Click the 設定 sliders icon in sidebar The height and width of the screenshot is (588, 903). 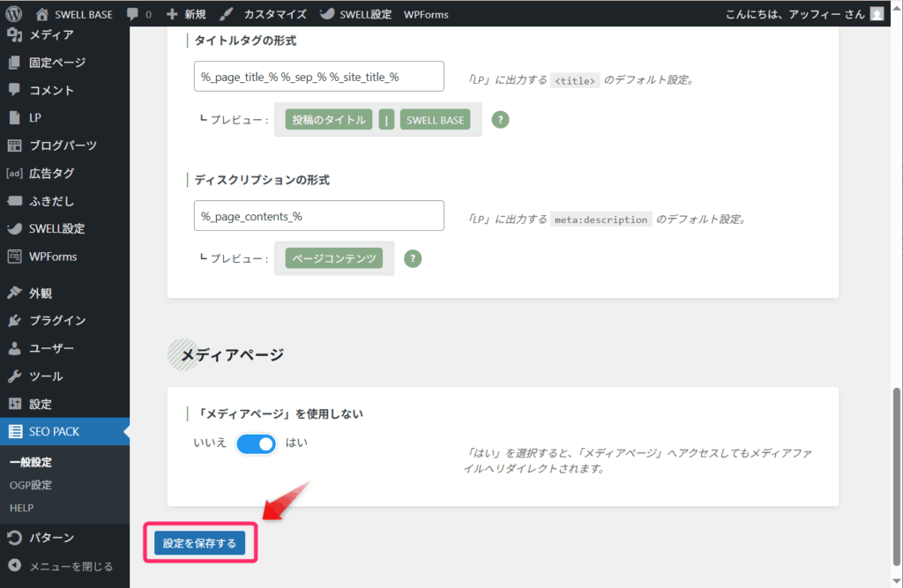[14, 404]
